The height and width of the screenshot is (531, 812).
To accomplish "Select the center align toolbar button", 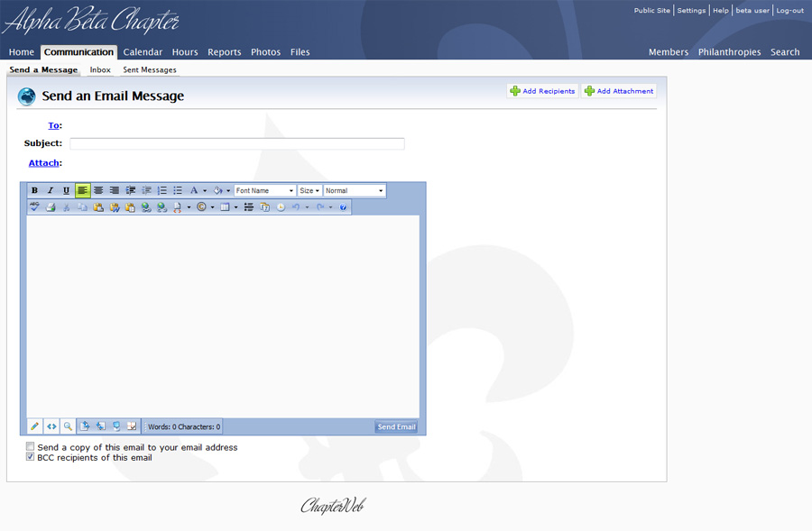I will coord(98,190).
